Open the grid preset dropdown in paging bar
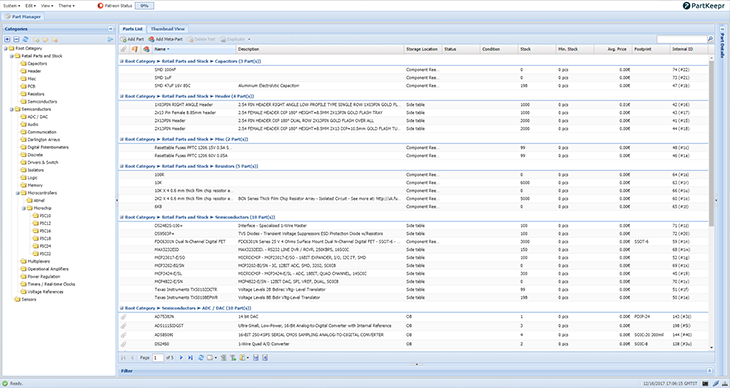 [212, 358]
